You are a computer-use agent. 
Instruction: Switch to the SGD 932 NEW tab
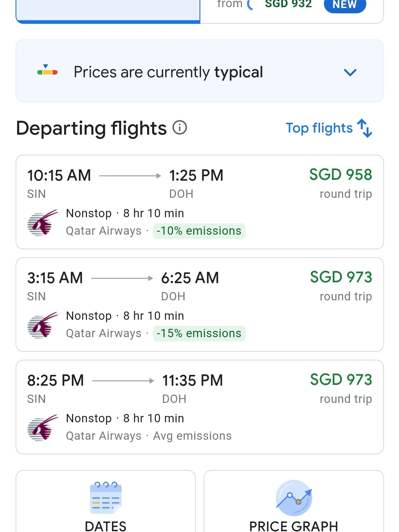292,11
